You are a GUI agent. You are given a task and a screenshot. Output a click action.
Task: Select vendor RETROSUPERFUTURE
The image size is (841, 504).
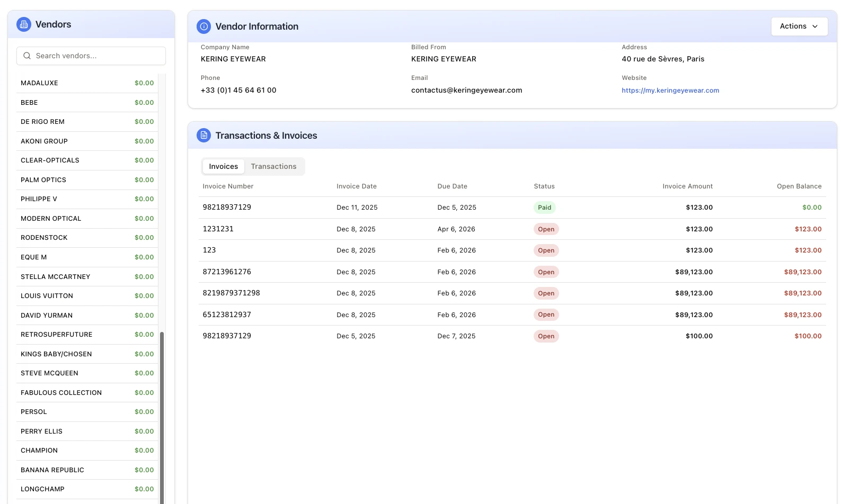pyautogui.click(x=87, y=335)
